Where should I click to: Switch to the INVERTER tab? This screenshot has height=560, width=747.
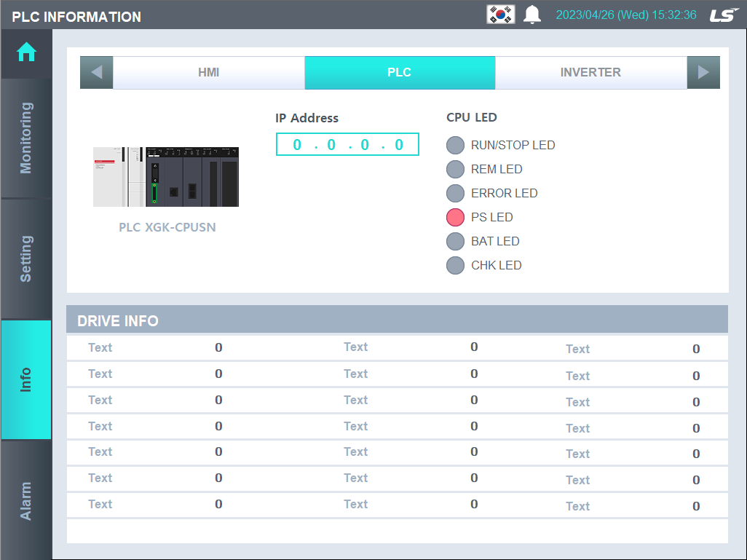pyautogui.click(x=591, y=72)
